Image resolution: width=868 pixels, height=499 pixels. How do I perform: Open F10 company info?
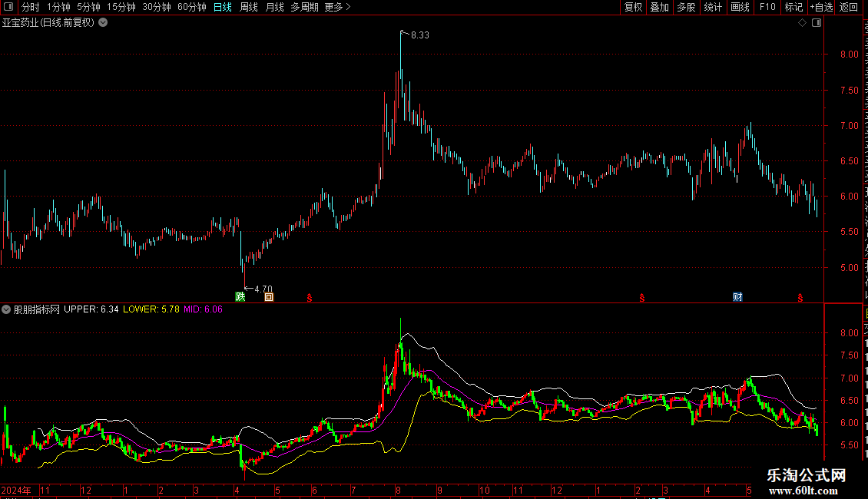[767, 7]
